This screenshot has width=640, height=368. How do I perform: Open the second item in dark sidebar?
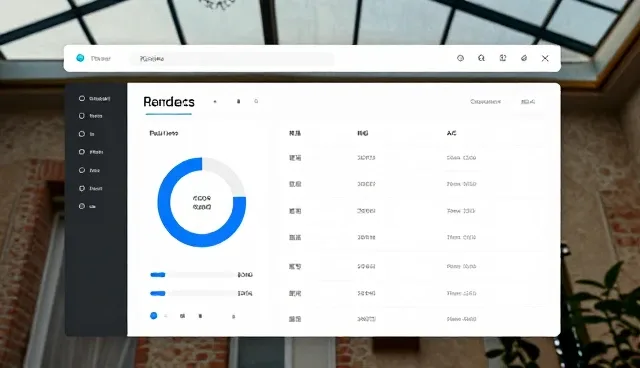pos(91,116)
